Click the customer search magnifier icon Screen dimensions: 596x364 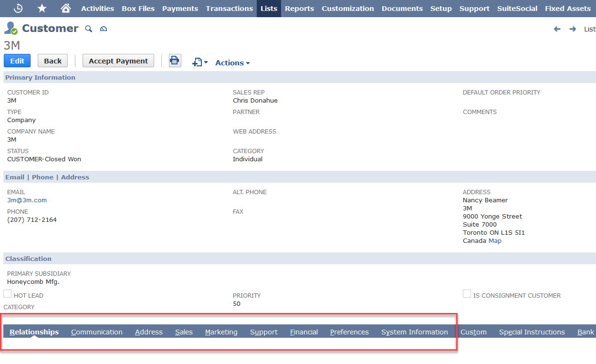pos(88,29)
